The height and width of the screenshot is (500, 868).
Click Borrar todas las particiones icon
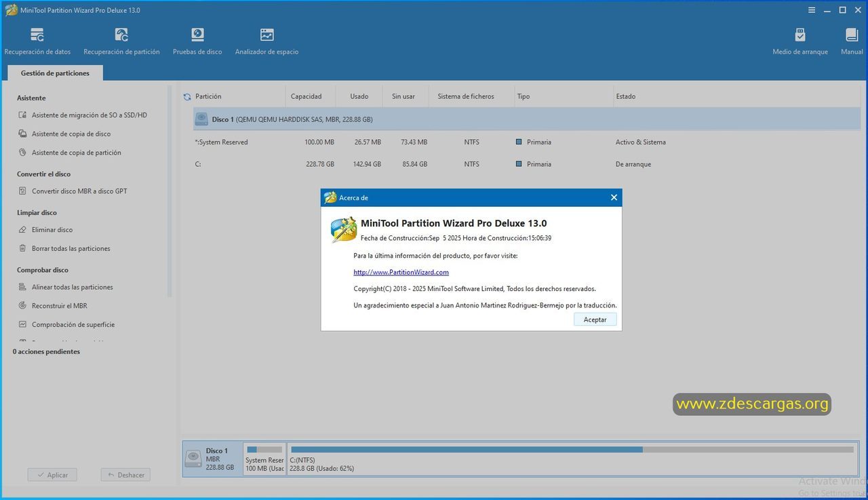(23, 248)
